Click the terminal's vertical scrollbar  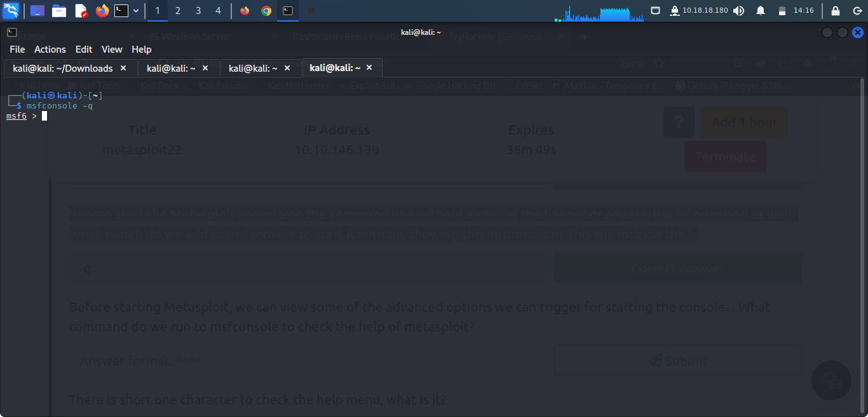[862, 245]
